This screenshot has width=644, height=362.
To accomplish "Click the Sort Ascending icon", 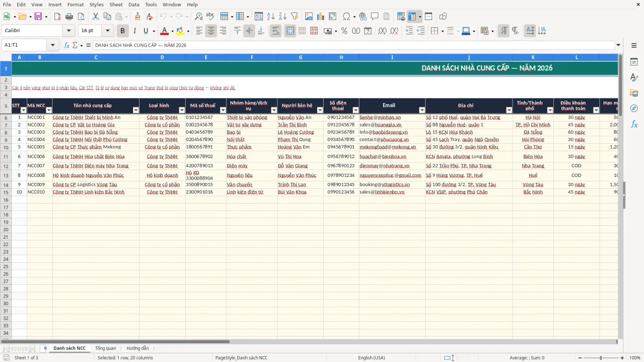I will point(271,17).
